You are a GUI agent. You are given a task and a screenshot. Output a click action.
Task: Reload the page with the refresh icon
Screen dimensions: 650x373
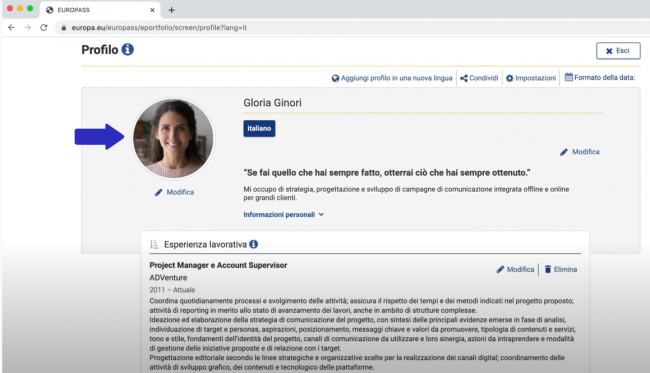click(x=44, y=28)
